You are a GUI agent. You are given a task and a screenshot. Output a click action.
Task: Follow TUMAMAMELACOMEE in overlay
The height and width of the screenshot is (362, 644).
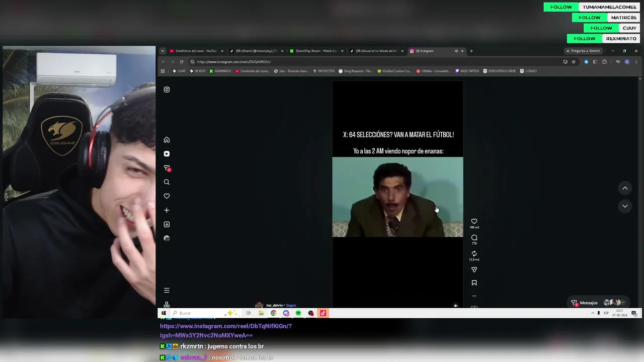tap(561, 7)
